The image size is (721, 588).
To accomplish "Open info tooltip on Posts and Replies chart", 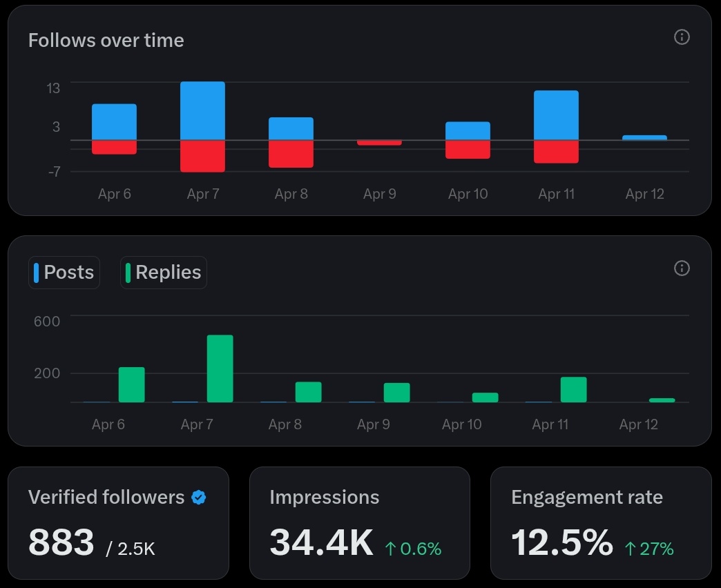I will pos(681,268).
